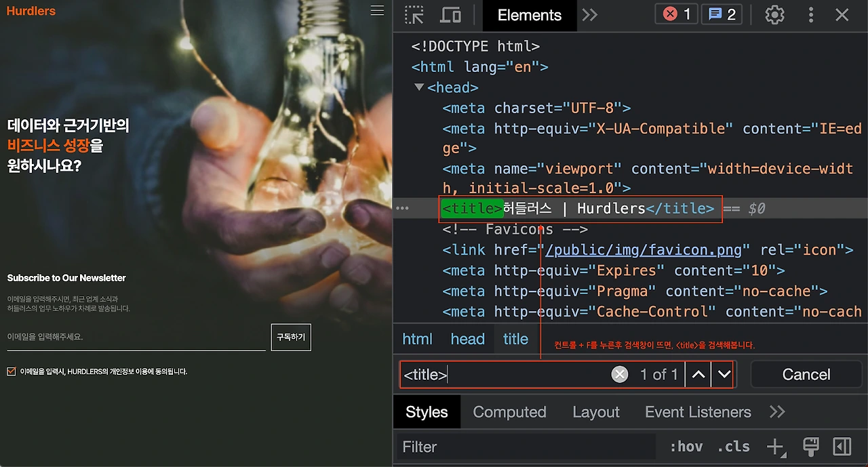
Task: Toggle the computed styles sidebar icon
Action: (x=842, y=446)
